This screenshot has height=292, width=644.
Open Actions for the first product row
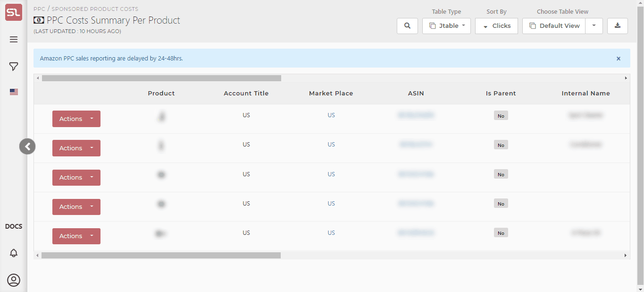76,119
